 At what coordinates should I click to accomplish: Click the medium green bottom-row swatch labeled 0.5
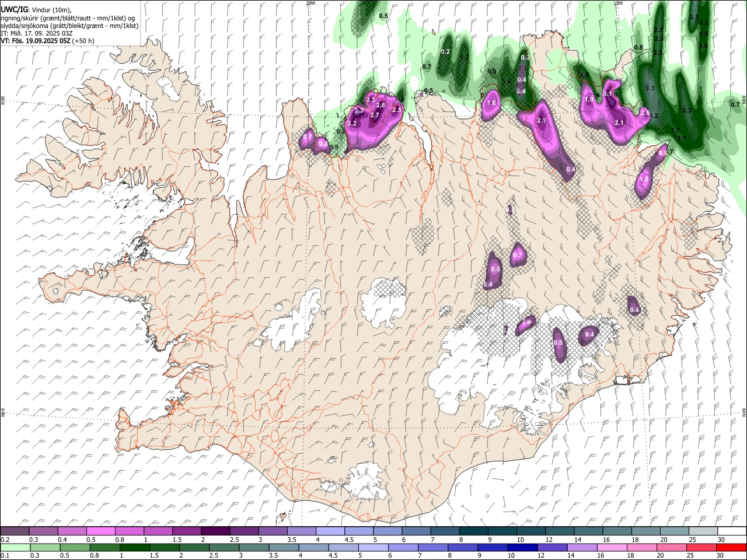(x=75, y=548)
